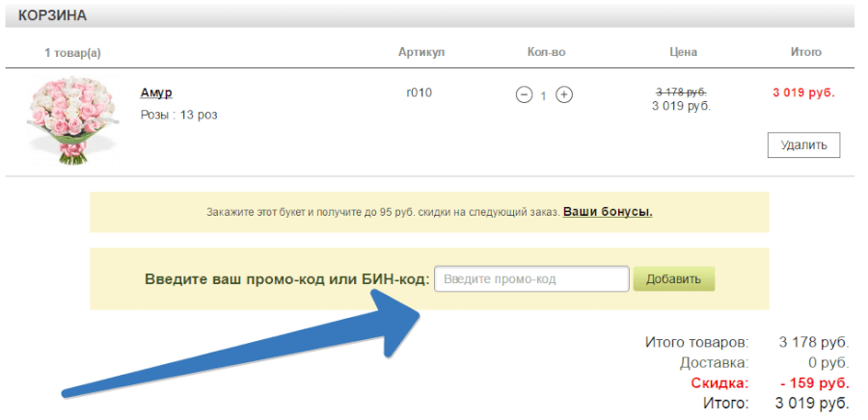868x420 pixels.
Task: Focus the promo code input field
Action: coord(531,279)
